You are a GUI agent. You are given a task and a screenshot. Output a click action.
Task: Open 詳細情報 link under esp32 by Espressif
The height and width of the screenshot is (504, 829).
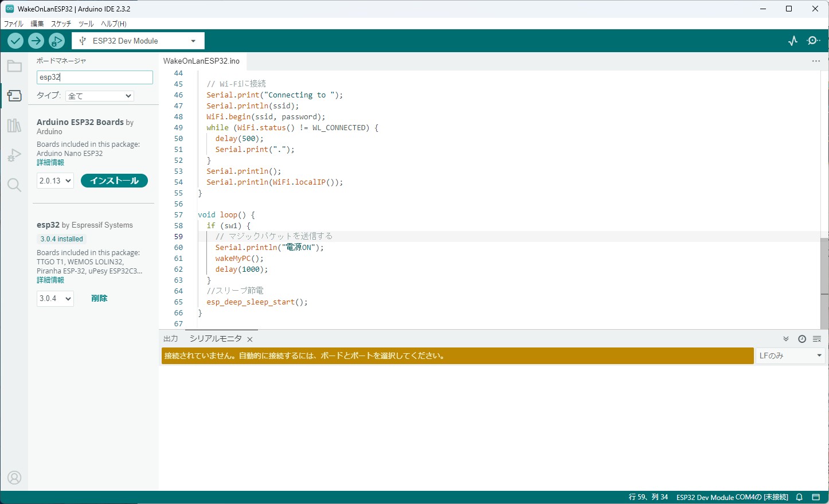(x=50, y=280)
